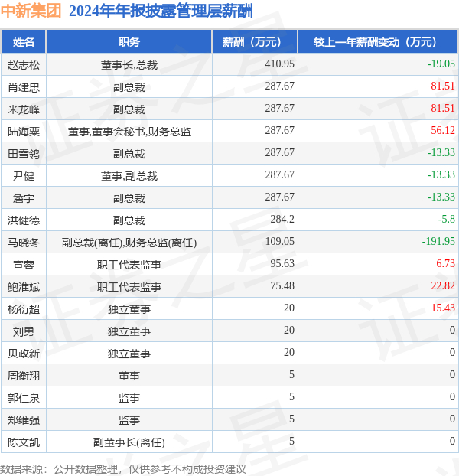Select the 董事长,总裁 position cell
The height and width of the screenshot is (476, 459).
point(129,64)
